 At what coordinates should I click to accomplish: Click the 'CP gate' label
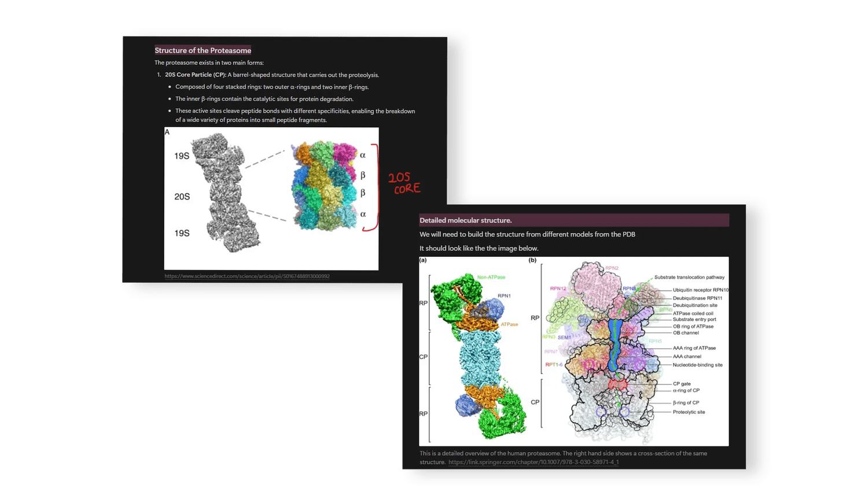(x=682, y=383)
